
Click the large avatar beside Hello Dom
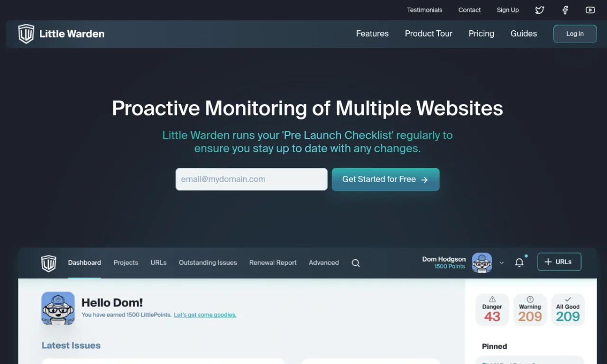click(58, 308)
